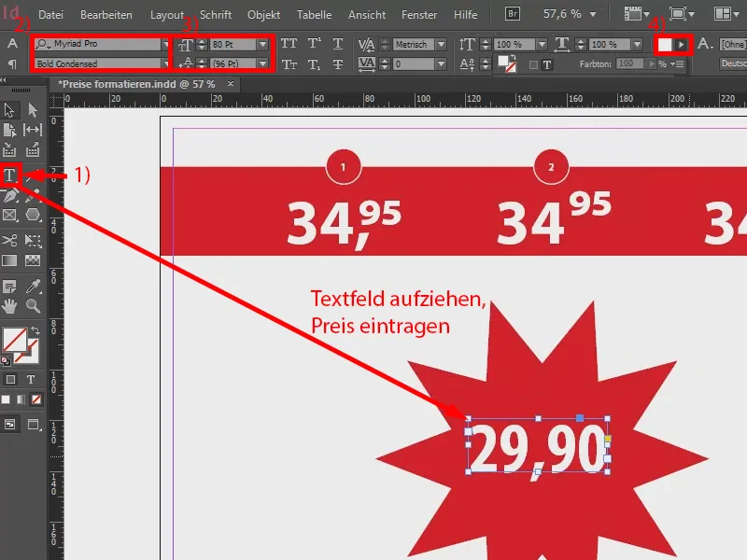Open the Ansicht menu
Viewport: 747px width, 560px height.
click(367, 15)
